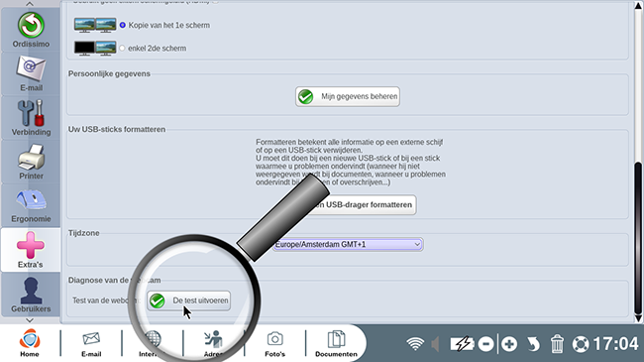644x362 pixels.
Task: Open the Ergonomie mouse section
Action: pyautogui.click(x=31, y=205)
